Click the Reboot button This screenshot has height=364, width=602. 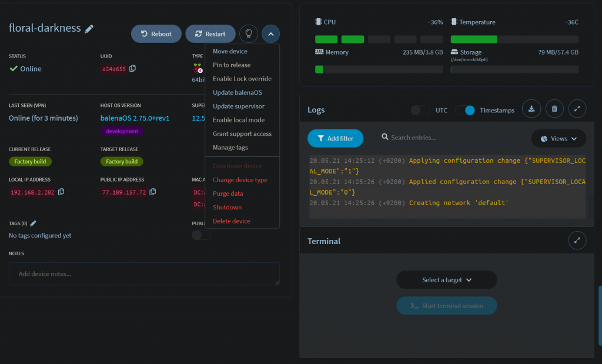pos(156,34)
